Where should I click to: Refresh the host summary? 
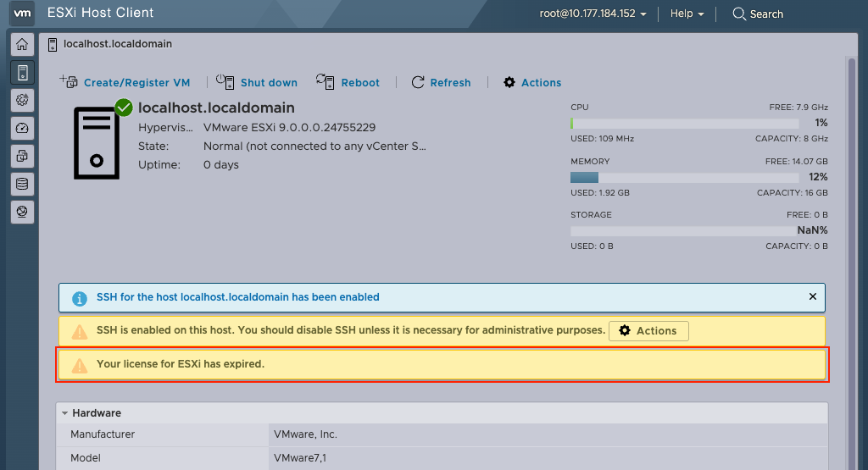[x=441, y=82]
